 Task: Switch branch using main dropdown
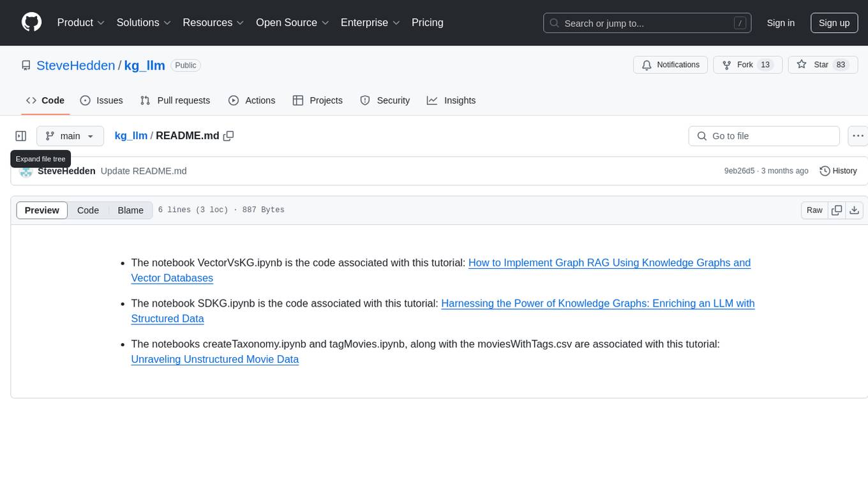(x=70, y=136)
